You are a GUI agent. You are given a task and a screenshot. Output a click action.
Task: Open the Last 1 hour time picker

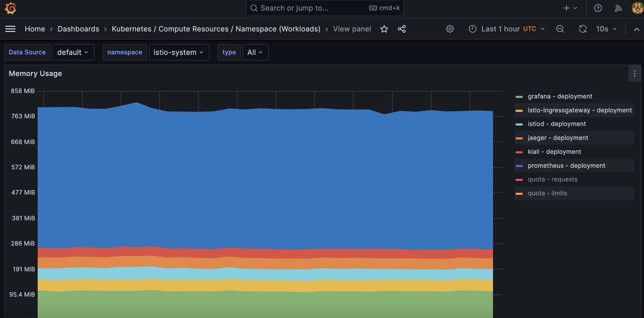pyautogui.click(x=507, y=29)
